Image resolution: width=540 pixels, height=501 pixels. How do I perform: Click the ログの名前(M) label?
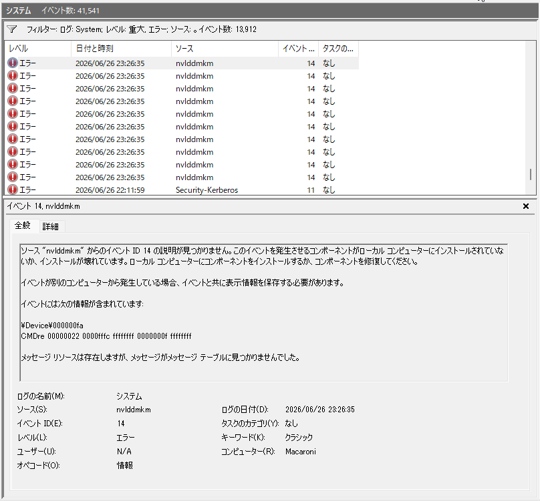[x=41, y=396]
